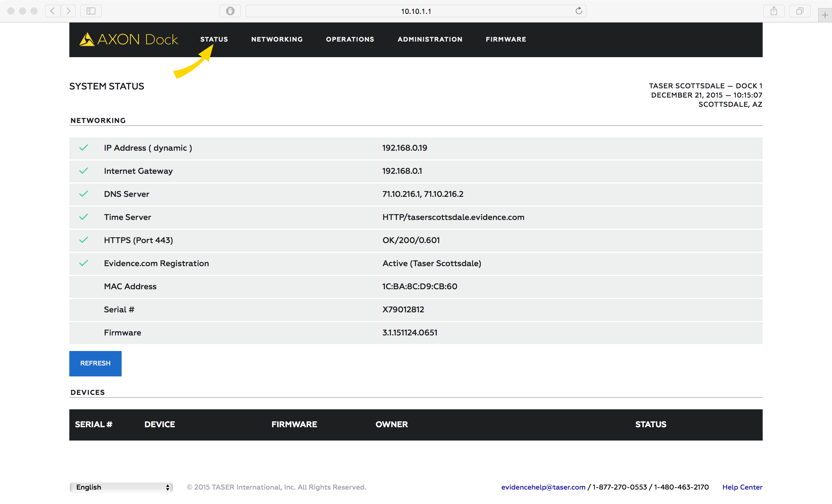This screenshot has width=832, height=504.
Task: Show the Safari sidebar
Action: [x=91, y=11]
